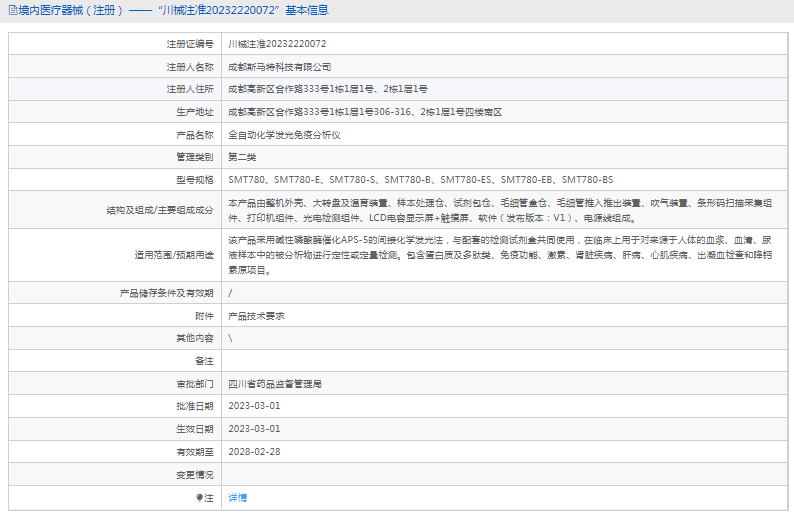
Task: Select registrant name 成都斯马特科技有限公司
Action: coord(280,67)
